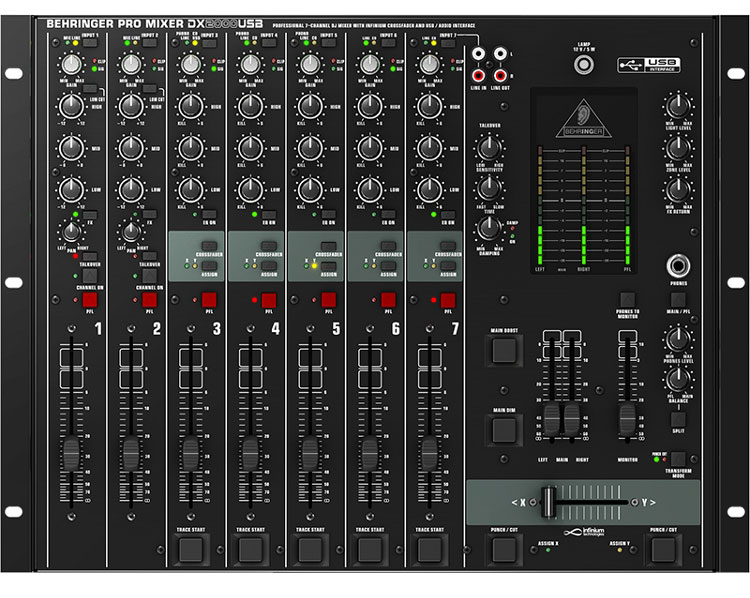Image resolution: width=750 pixels, height=598 pixels.
Task: Click the talkover TIME knob
Action: tap(489, 188)
